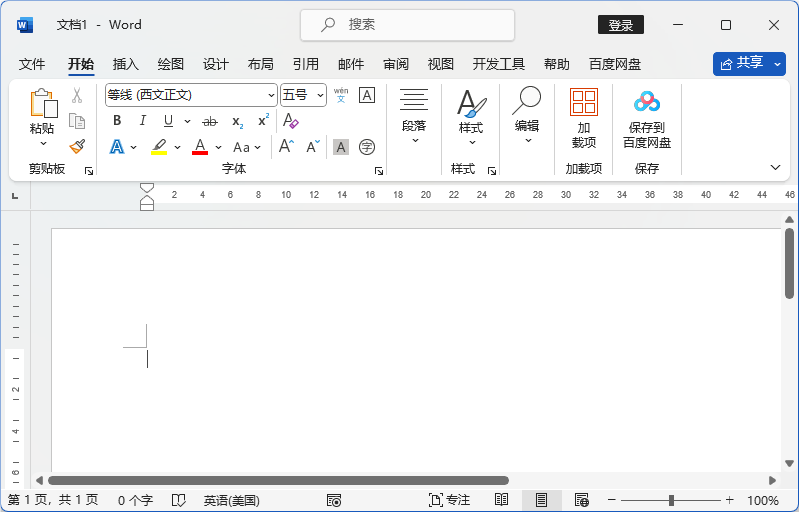The image size is (799, 512).
Task: Click the Character Border icon
Action: click(x=367, y=95)
